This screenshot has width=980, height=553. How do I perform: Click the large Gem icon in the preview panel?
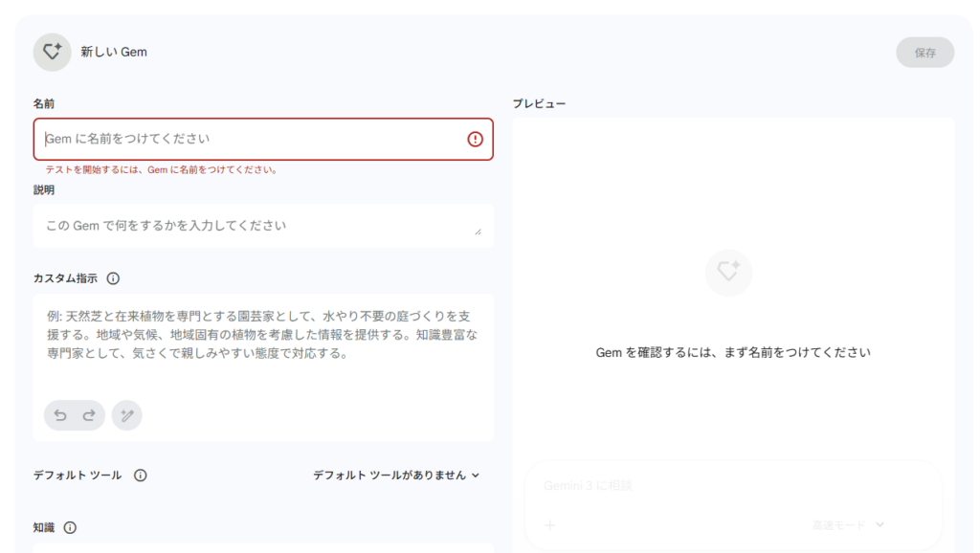pos(728,273)
